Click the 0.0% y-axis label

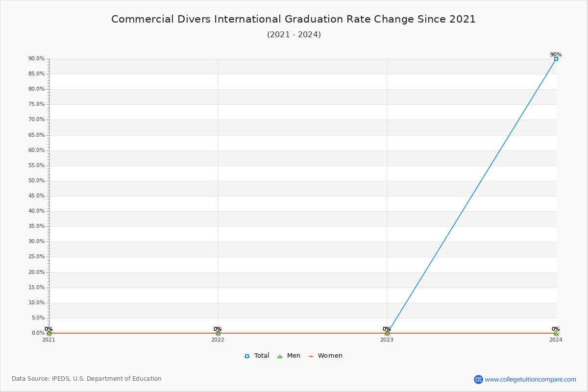click(x=38, y=333)
